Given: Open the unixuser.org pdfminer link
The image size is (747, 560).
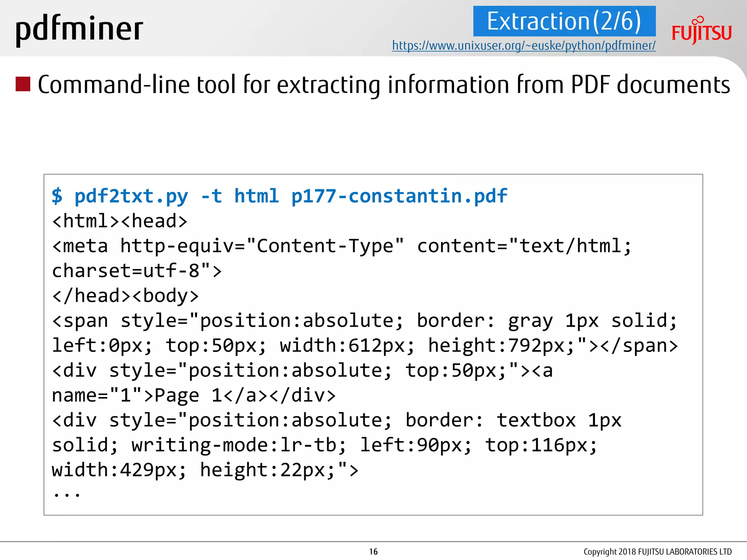Looking at the screenshot, I should point(524,46).
